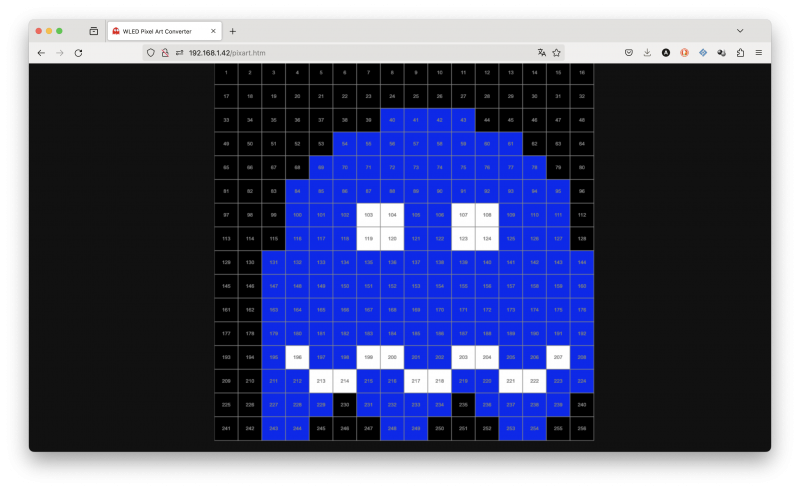The image size is (800, 490).
Task: Click blue pixel 40
Action: [392, 120]
